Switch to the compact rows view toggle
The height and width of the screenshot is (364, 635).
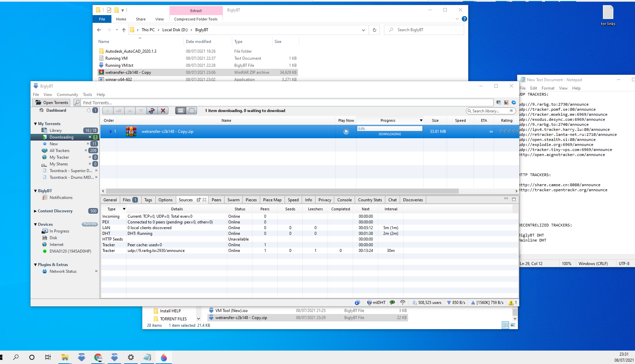(181, 111)
